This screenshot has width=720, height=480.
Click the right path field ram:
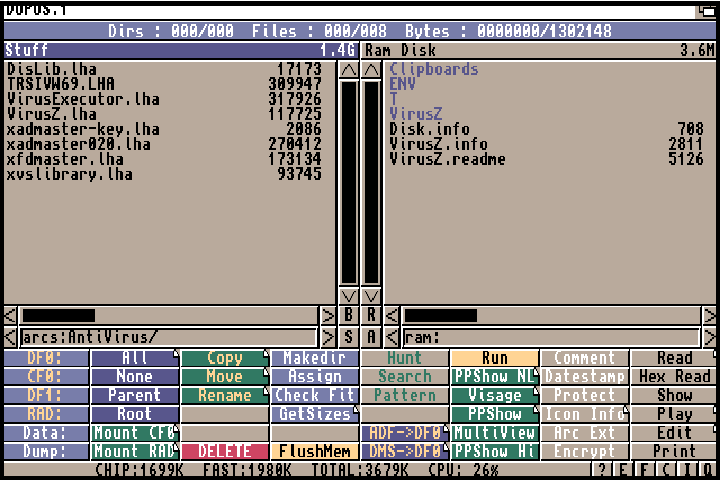(550, 337)
